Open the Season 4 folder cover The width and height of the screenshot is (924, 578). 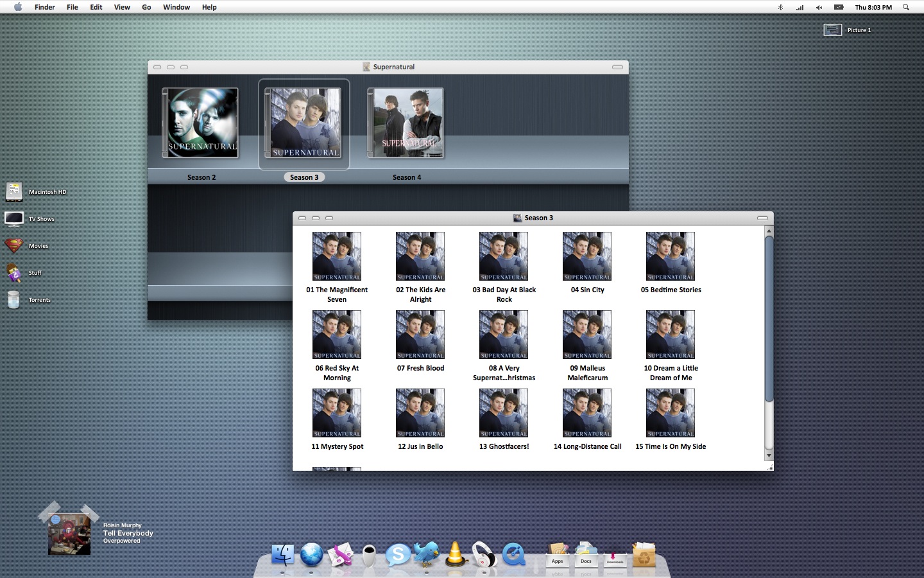[406, 123]
